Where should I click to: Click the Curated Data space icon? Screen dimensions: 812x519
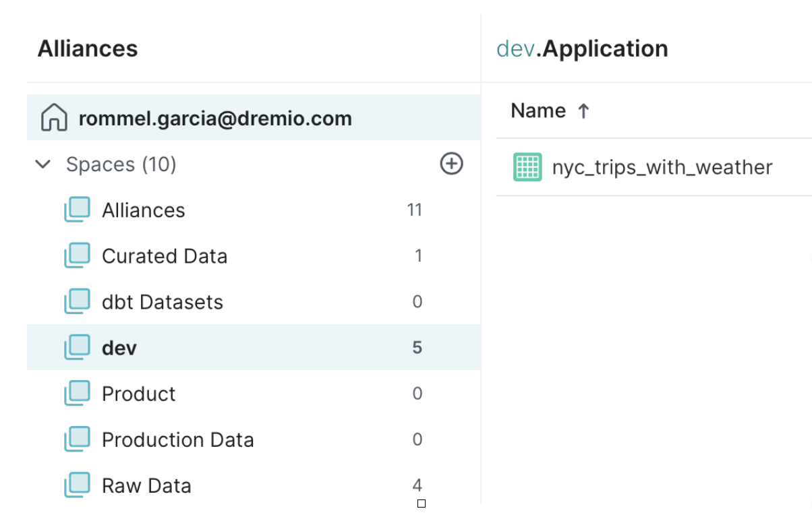point(77,255)
